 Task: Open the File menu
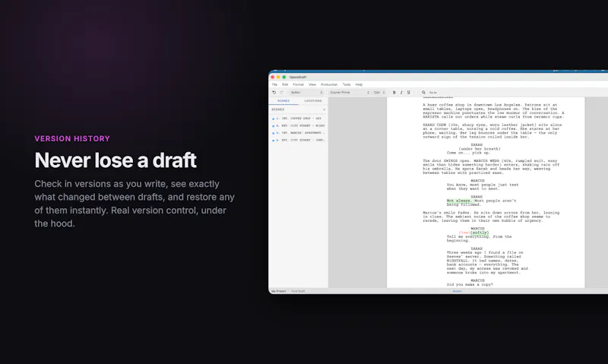click(274, 84)
